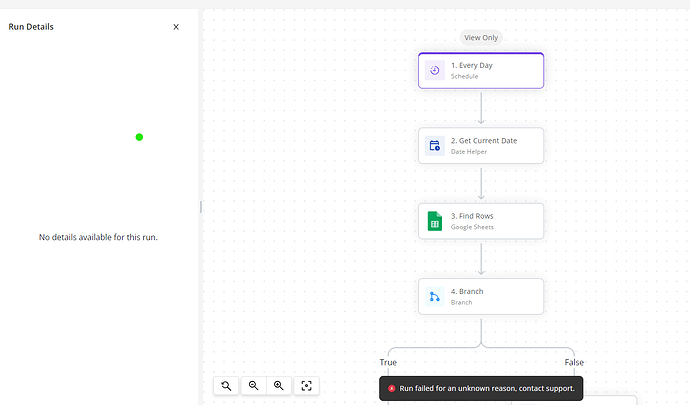Click the False branch label
This screenshot has width=690, height=405.
574,362
